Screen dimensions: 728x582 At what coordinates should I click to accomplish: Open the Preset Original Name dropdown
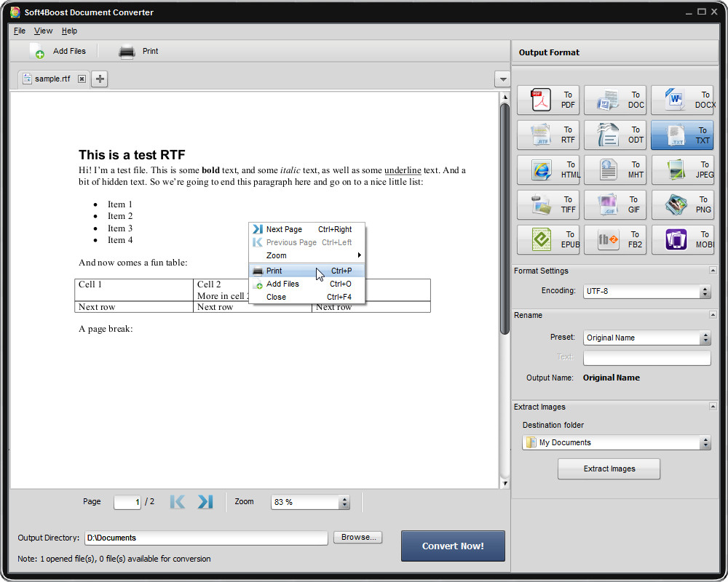[x=646, y=338]
